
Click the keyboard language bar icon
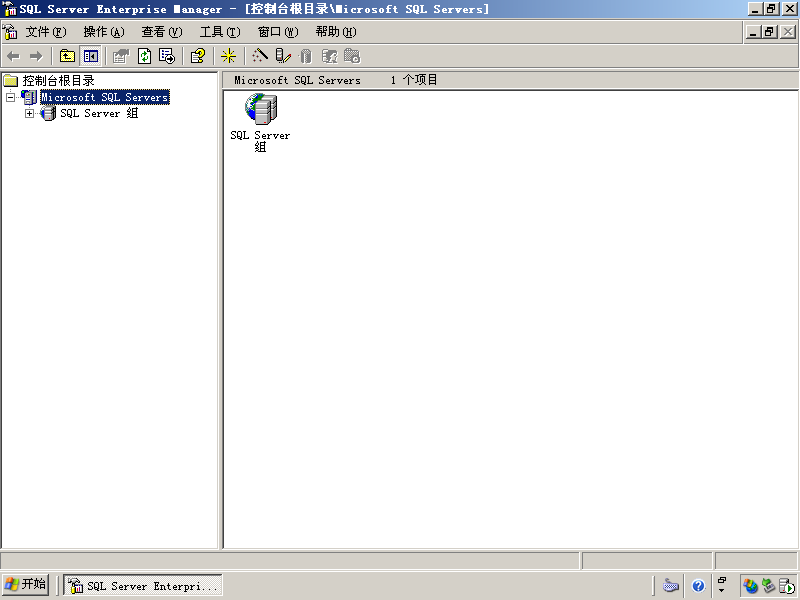point(671,586)
